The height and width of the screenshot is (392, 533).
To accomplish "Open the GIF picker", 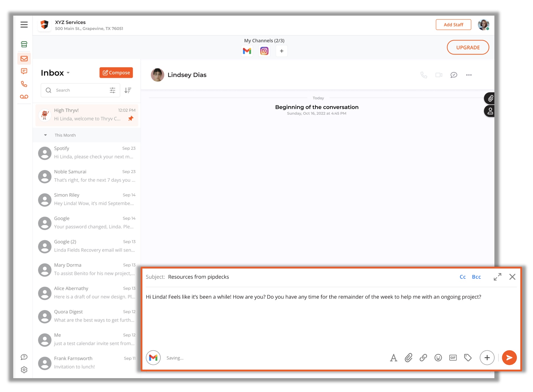I will click(453, 358).
